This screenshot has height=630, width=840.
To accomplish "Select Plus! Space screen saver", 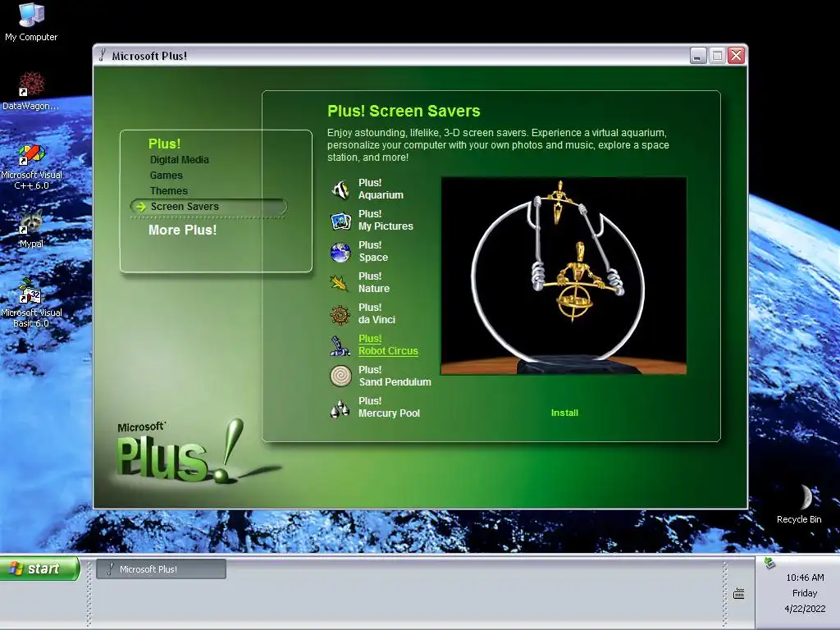I will point(373,251).
